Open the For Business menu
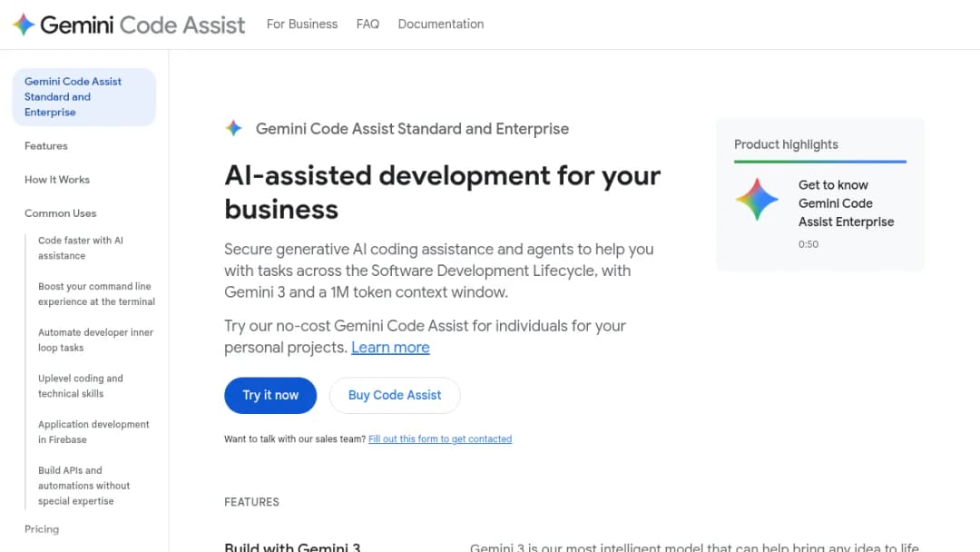980x552 pixels. pos(302,24)
